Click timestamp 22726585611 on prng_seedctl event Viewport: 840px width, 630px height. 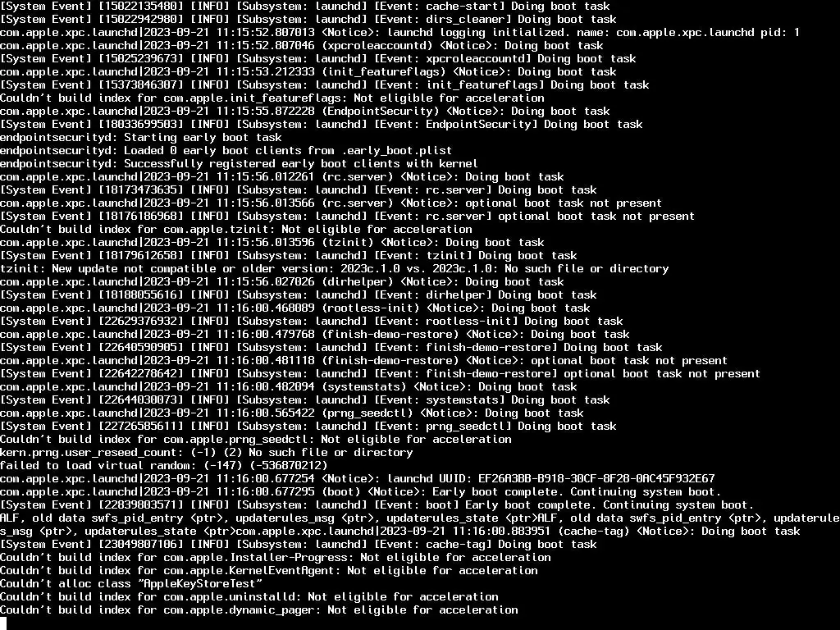coord(141,427)
